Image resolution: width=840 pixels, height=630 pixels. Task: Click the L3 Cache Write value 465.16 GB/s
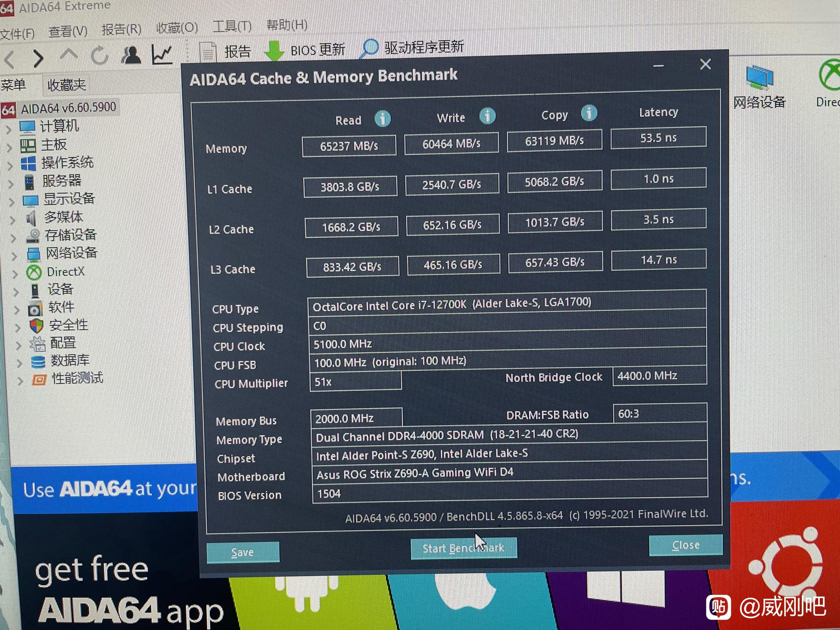[453, 265]
